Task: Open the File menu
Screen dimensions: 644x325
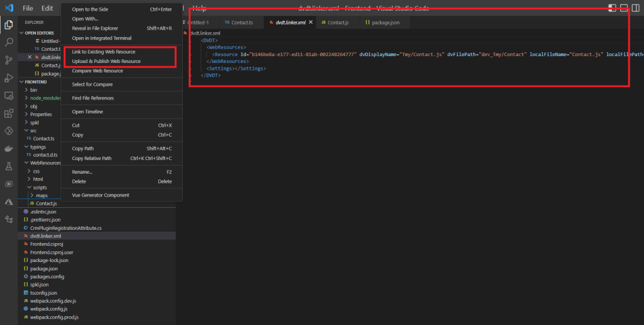Action: click(28, 8)
